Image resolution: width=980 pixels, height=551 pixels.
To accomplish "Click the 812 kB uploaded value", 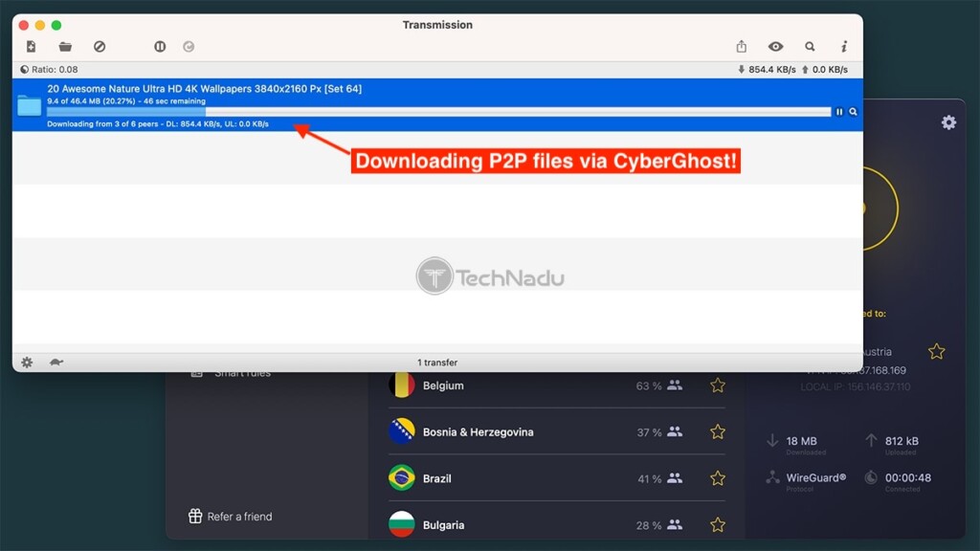I will tap(902, 441).
